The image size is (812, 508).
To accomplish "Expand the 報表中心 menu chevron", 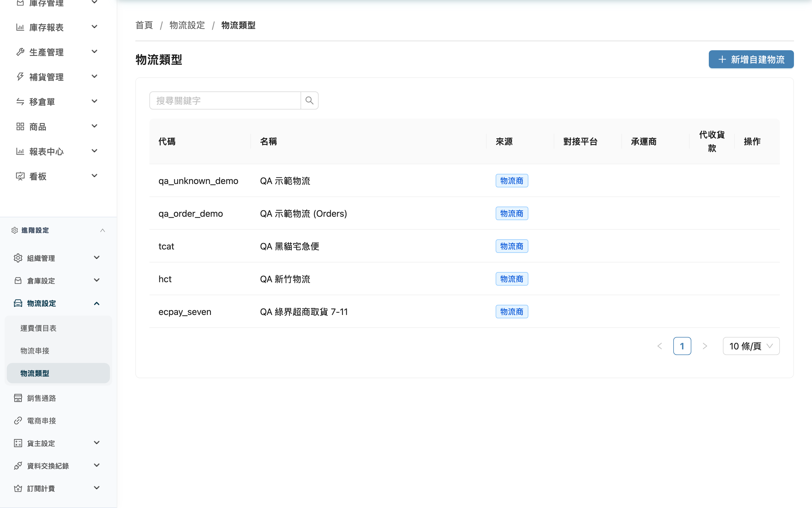I will tap(95, 151).
